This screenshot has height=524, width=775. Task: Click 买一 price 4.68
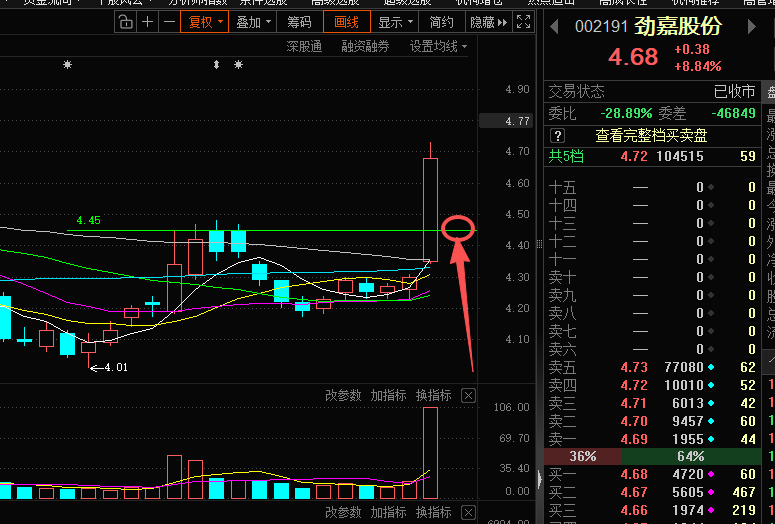coord(634,475)
